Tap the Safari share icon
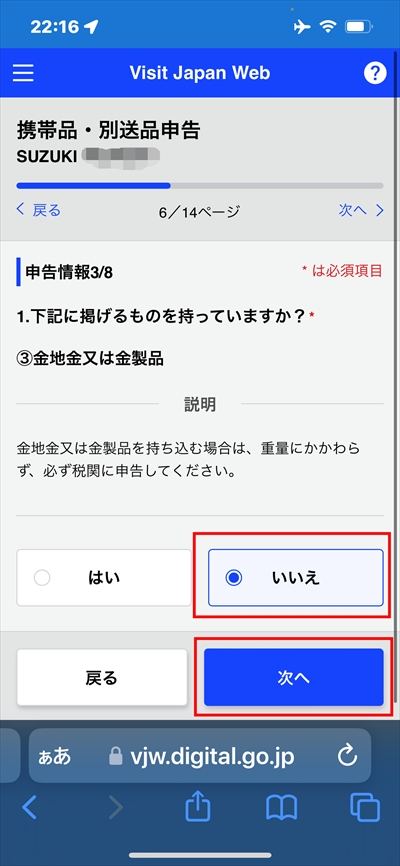The width and height of the screenshot is (400, 866). (x=197, y=809)
